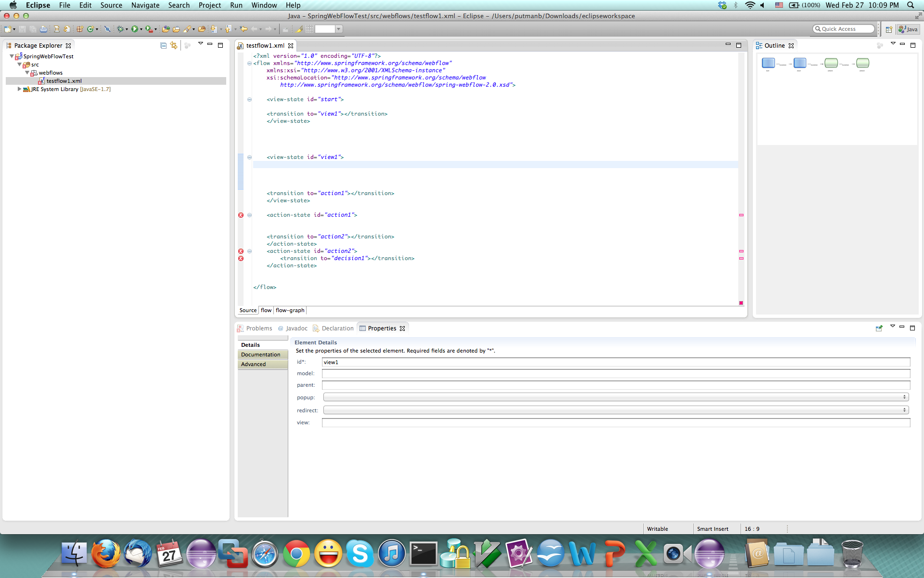Viewport: 924px width, 578px height.
Task: Click the Search flashlight toolbar icon
Action: click(187, 29)
